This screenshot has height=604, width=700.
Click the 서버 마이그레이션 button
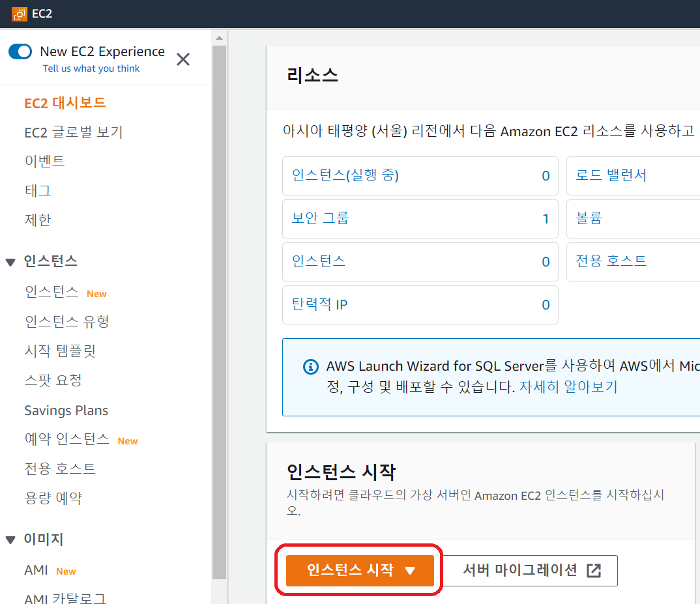click(x=531, y=571)
